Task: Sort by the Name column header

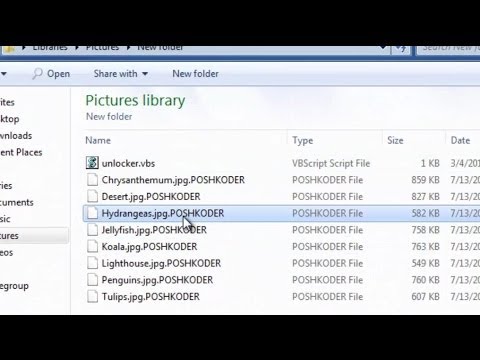Action: pos(98,140)
